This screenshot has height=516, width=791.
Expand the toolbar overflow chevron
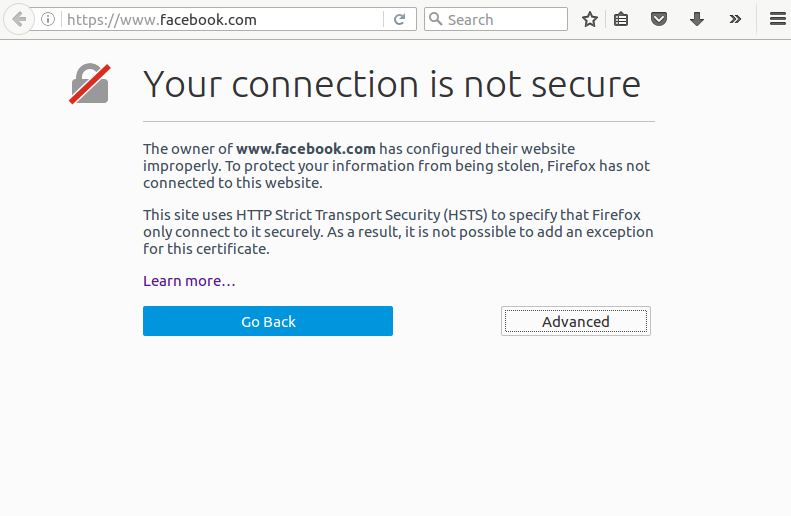pyautogui.click(x=735, y=19)
